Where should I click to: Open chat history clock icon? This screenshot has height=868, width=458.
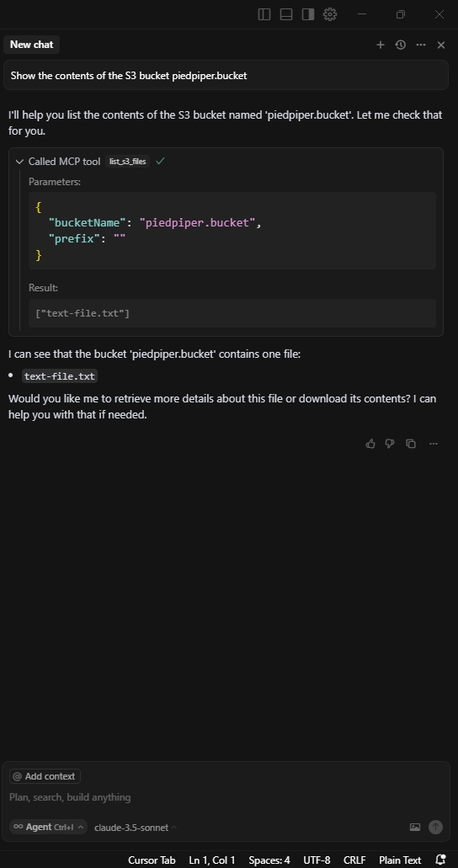pyautogui.click(x=401, y=45)
